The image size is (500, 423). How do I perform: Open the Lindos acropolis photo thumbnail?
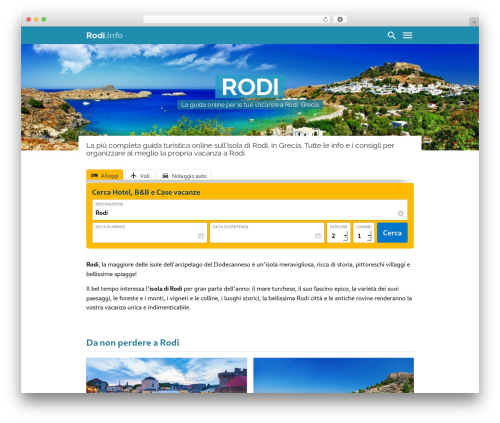click(333, 375)
